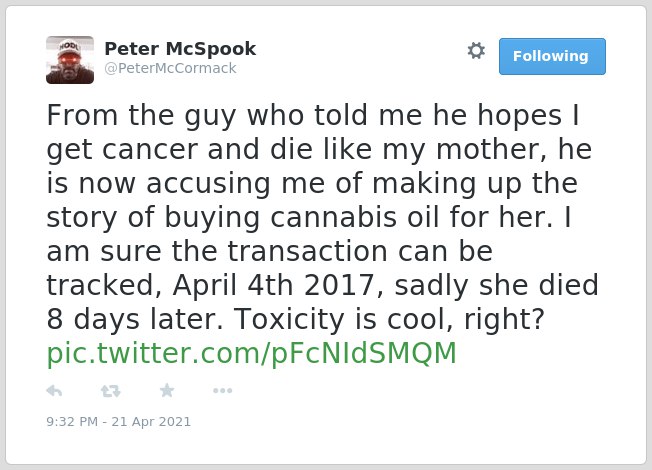
Task: Expand more tweet actions via the ellipsis
Action: click(x=222, y=391)
